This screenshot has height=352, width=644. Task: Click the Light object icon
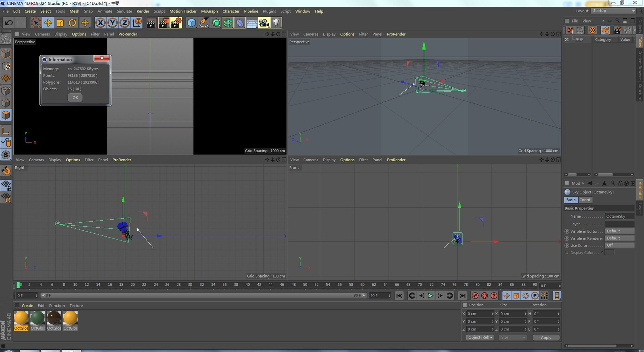click(x=276, y=23)
